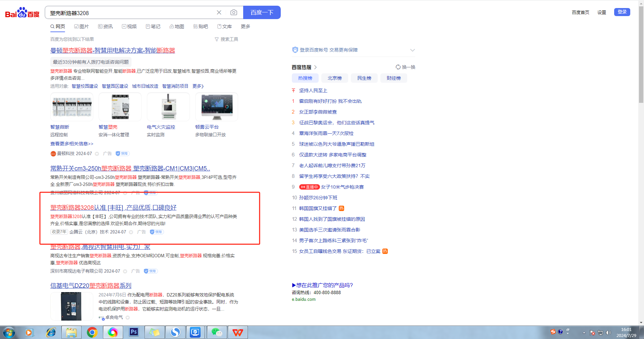Expand the 更多 search categories menu

[x=245, y=26]
